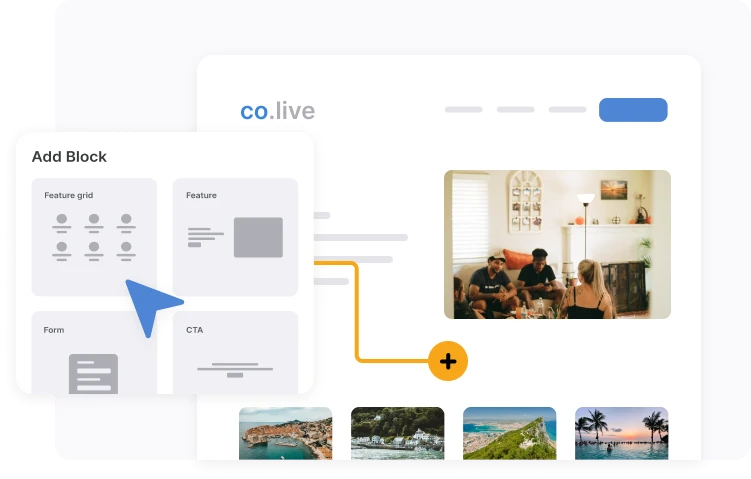This screenshot has width=751, height=479.
Task: Select the first gray navigation item in header
Action: (x=463, y=110)
